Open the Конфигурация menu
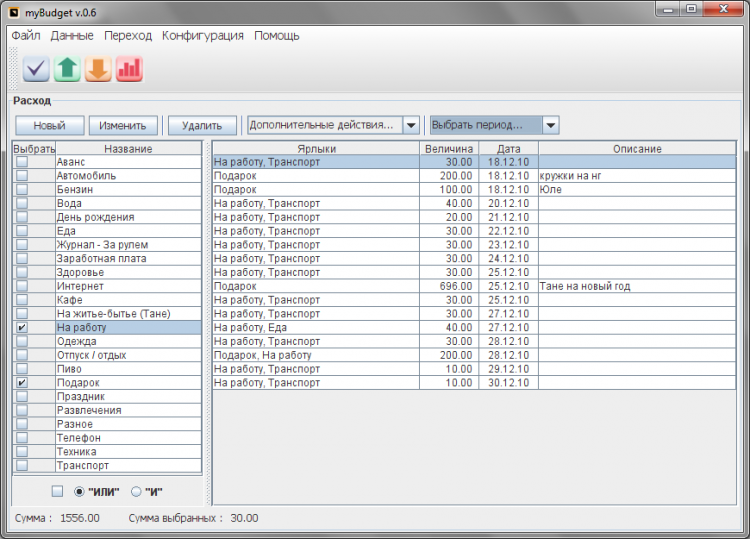Screen dimensions: 750x539 click(x=203, y=36)
